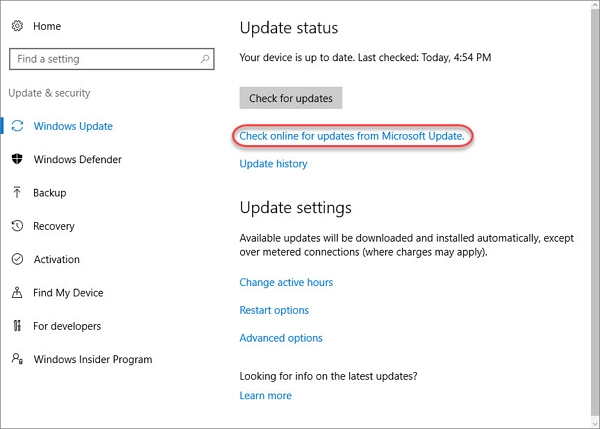The width and height of the screenshot is (600, 429).
Task: Click the Activation checkmark icon
Action: pos(17,259)
